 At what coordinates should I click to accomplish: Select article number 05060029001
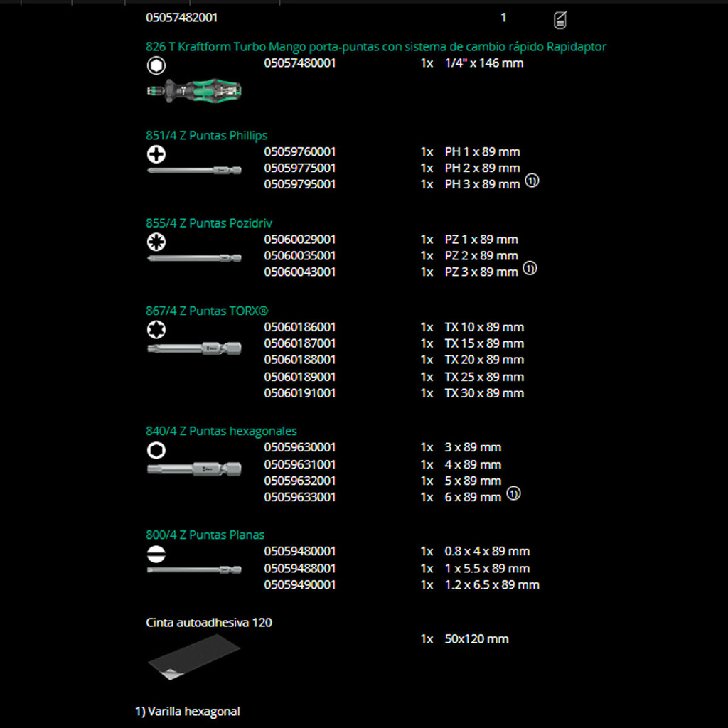click(x=299, y=240)
